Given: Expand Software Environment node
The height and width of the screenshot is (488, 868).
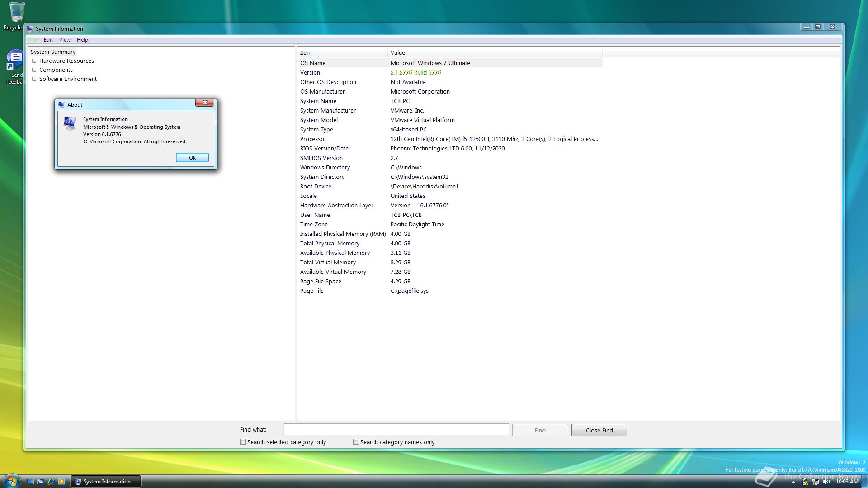Looking at the screenshot, I should (34, 79).
